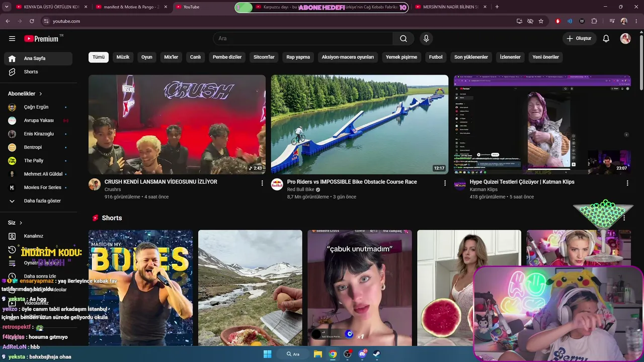Click the install app icon in the address bar
The image size is (644, 362).
[x=519, y=21]
